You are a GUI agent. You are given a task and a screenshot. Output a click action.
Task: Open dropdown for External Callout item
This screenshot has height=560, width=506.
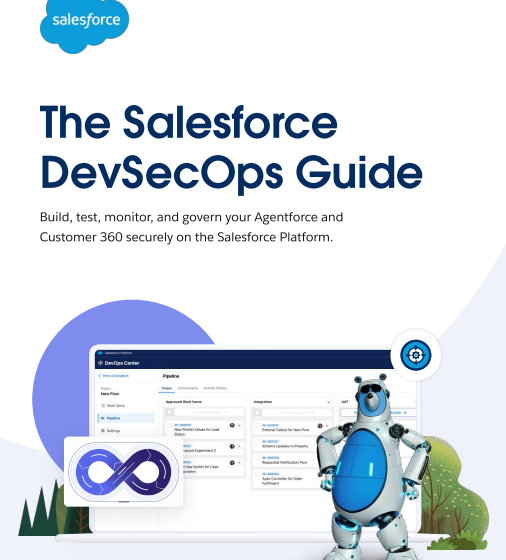coord(327,426)
